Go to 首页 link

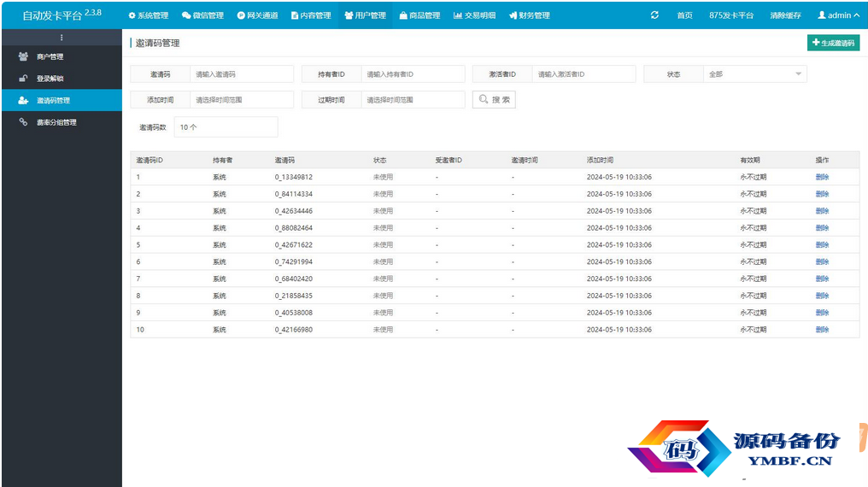pyautogui.click(x=685, y=15)
